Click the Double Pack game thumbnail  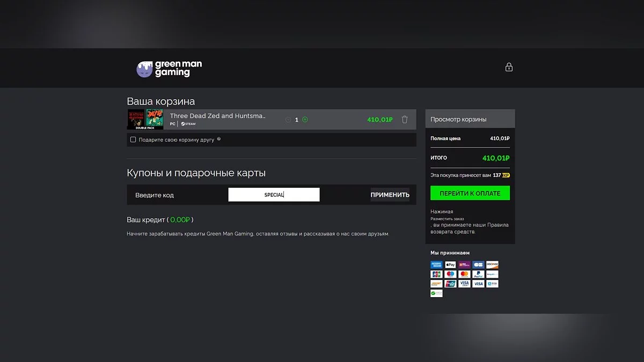point(145,119)
